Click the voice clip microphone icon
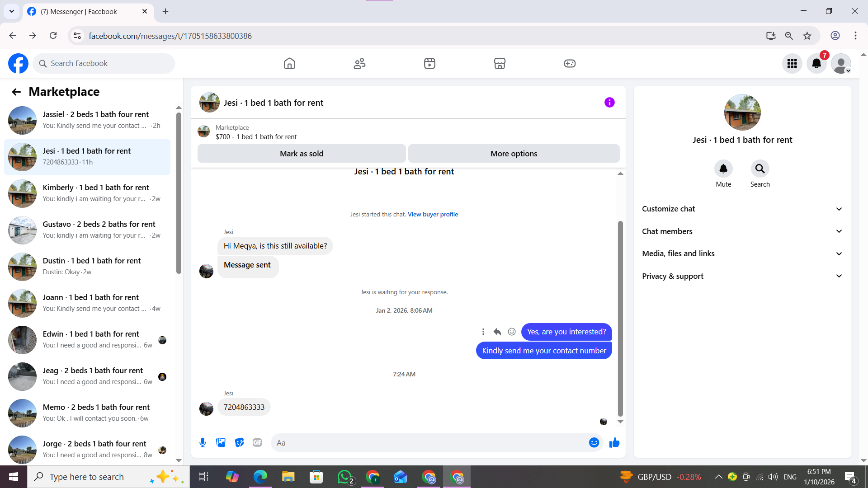The image size is (868, 488). 203,443
